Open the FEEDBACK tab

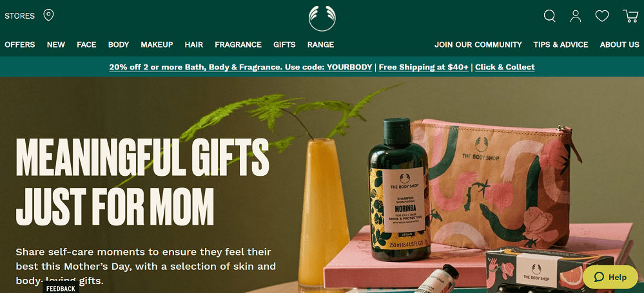pyautogui.click(x=61, y=288)
